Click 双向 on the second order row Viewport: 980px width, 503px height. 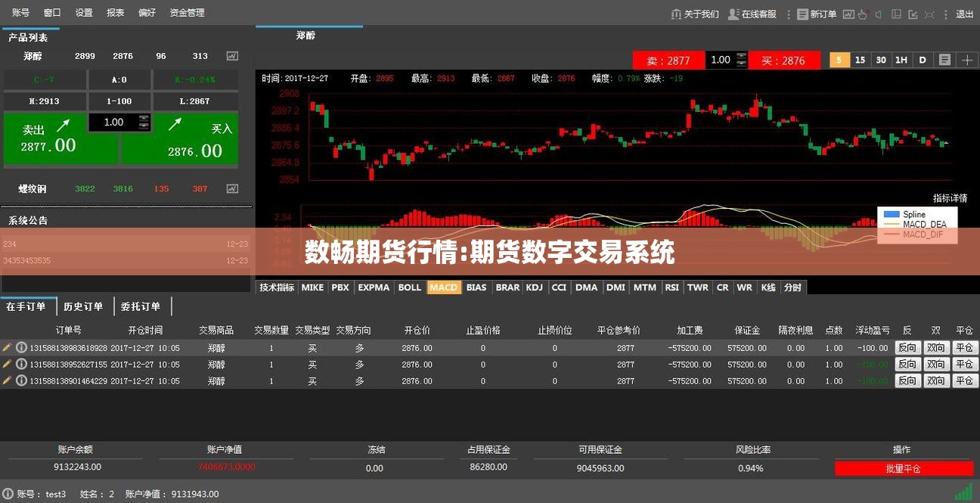point(936,365)
